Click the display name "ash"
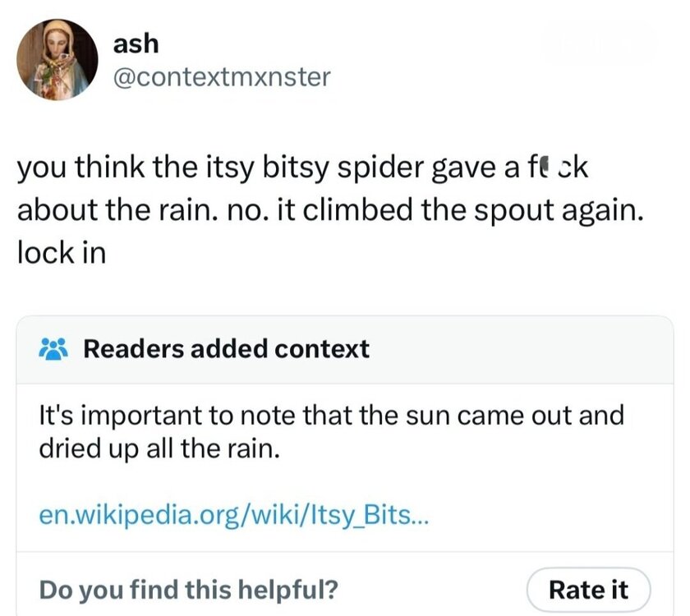This screenshot has height=616, width=690. [x=136, y=45]
